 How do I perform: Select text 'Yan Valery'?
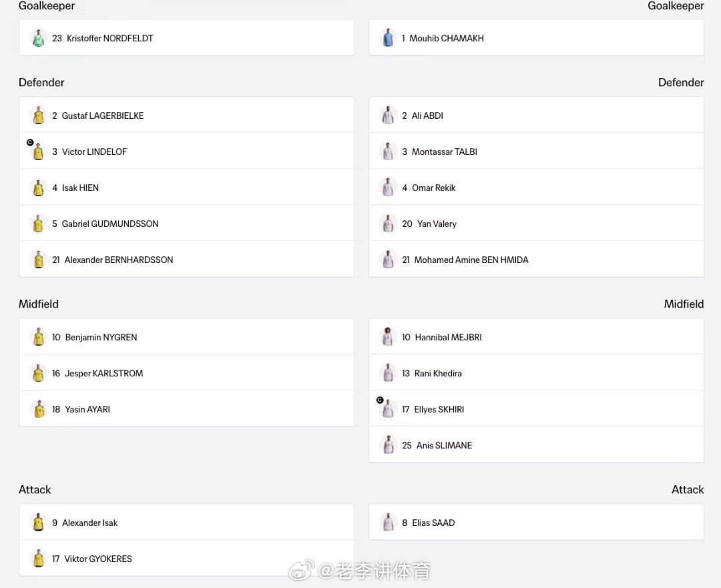coord(437,224)
